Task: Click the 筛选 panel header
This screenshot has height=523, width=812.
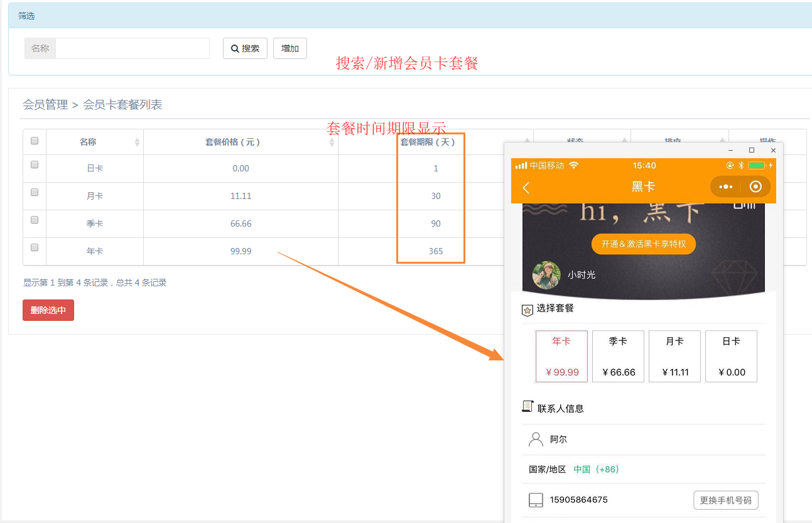Action: click(409, 16)
